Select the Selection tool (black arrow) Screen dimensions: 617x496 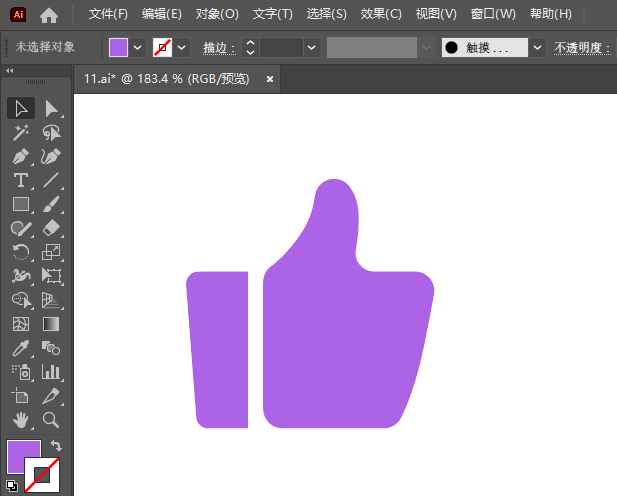point(21,108)
